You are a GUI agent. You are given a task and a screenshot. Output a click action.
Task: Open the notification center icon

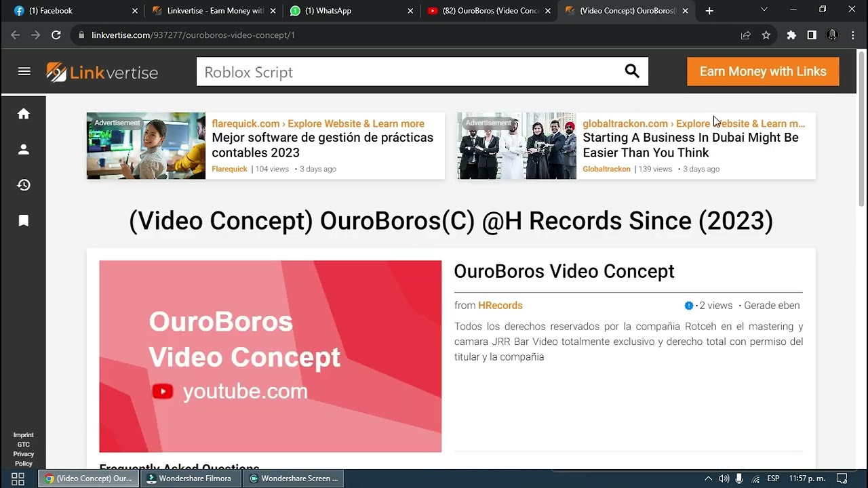click(x=842, y=479)
